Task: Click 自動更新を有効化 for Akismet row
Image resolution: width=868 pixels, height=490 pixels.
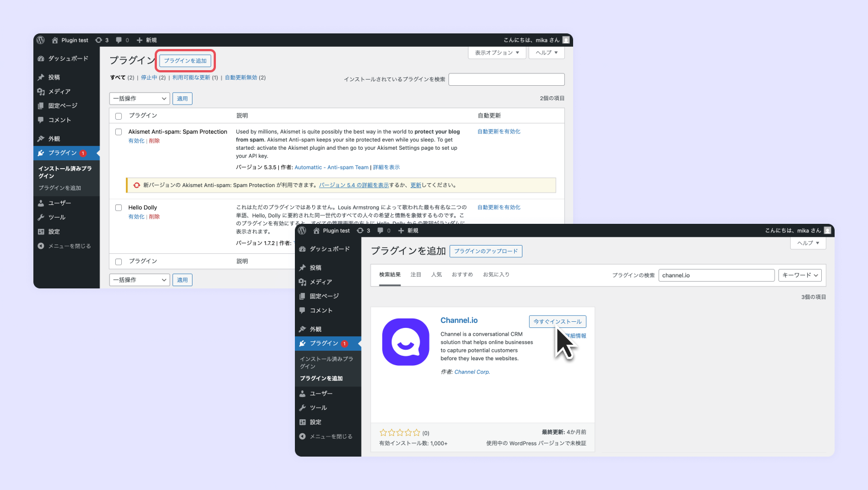Action: [x=499, y=131]
